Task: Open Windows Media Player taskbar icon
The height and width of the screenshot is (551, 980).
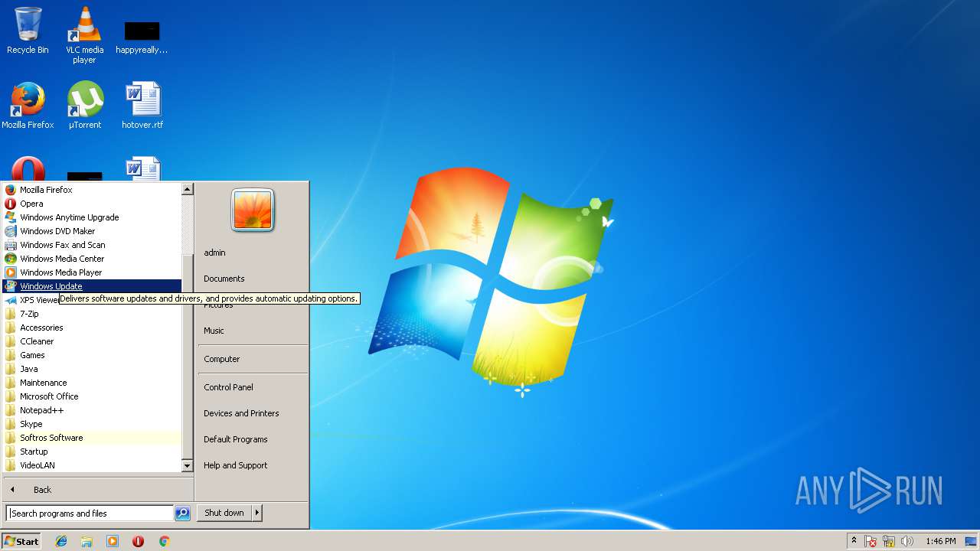Action: click(x=113, y=541)
